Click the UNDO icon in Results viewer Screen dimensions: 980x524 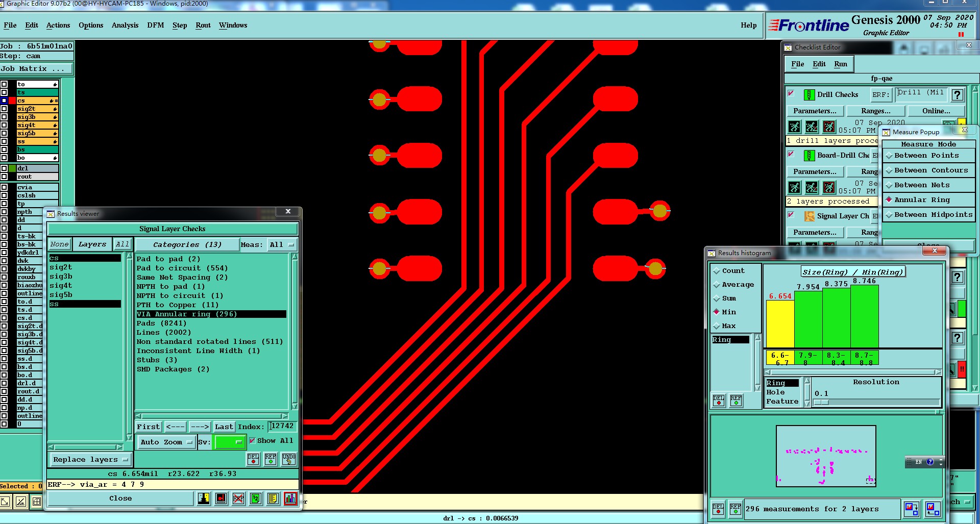click(288, 459)
